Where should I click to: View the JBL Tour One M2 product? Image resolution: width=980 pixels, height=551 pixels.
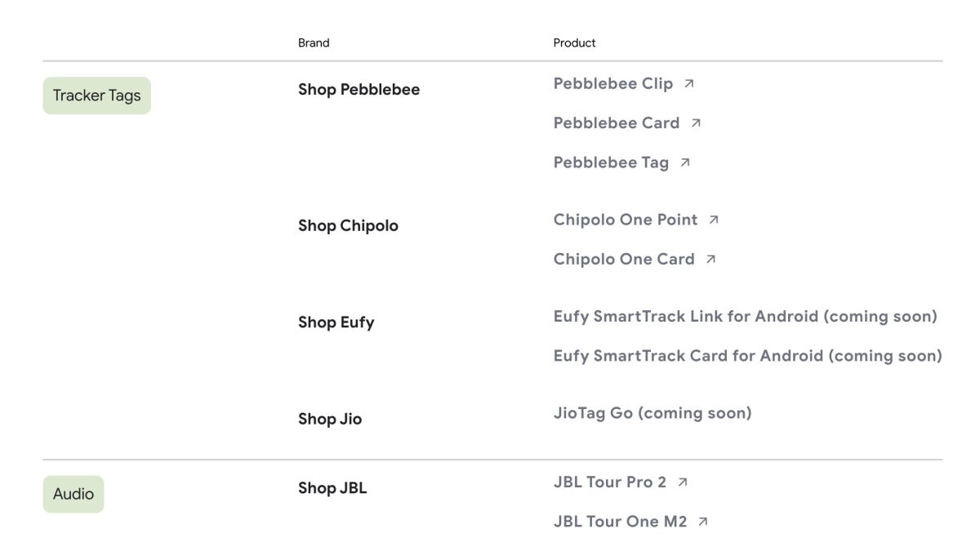click(x=620, y=522)
